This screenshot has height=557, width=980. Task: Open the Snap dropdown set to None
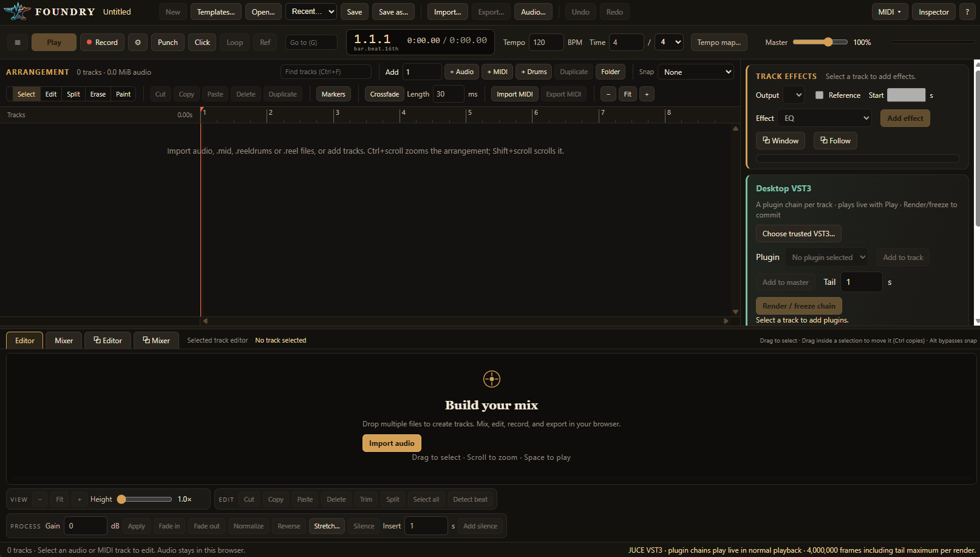[696, 72]
